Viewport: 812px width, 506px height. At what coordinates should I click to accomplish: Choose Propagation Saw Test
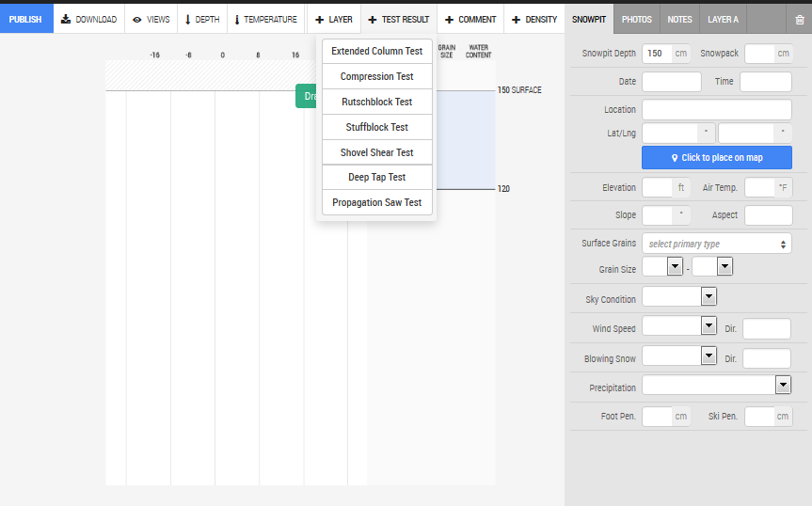(377, 202)
